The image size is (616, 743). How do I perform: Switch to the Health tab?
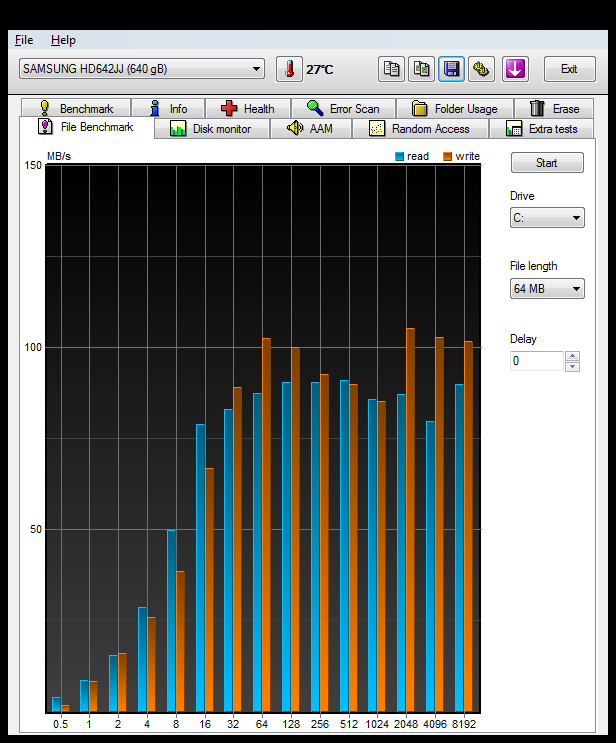click(x=248, y=109)
